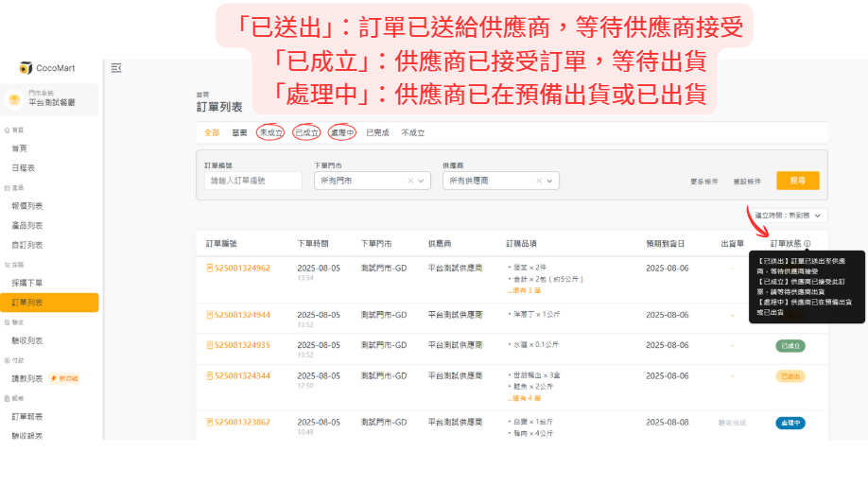Open order link 525081324944
The height and width of the screenshot is (486, 868).
[x=242, y=315]
